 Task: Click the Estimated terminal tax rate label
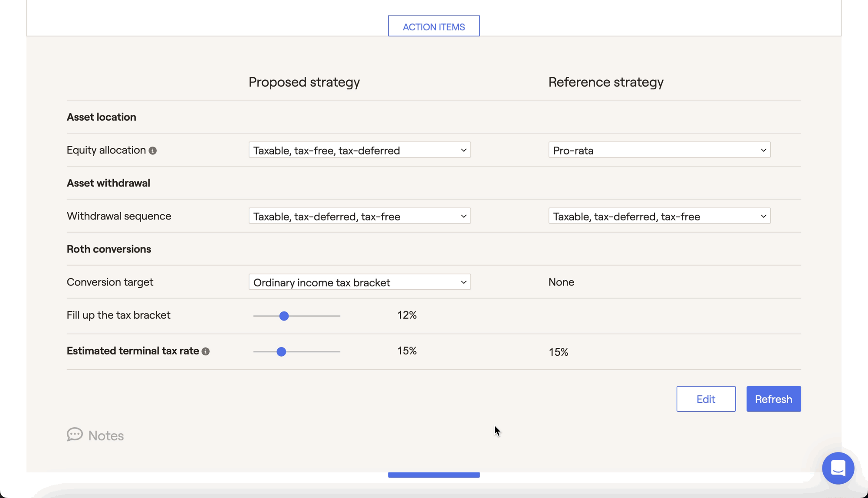click(133, 351)
